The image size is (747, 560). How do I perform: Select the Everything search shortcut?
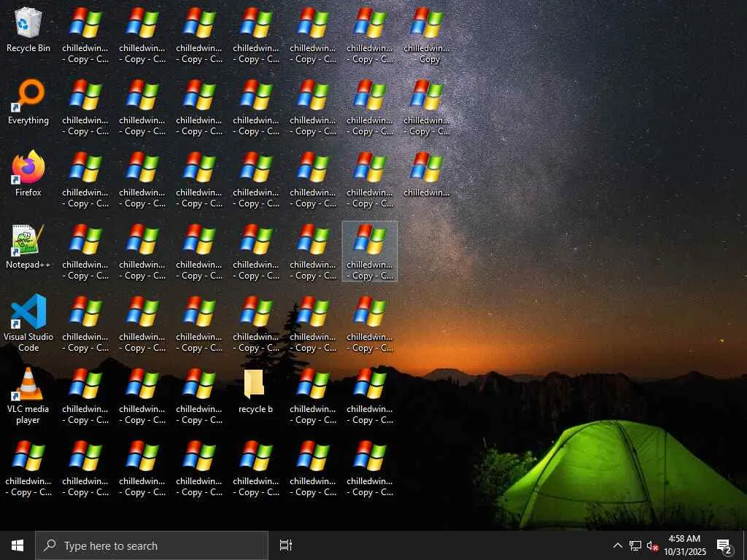[28, 102]
